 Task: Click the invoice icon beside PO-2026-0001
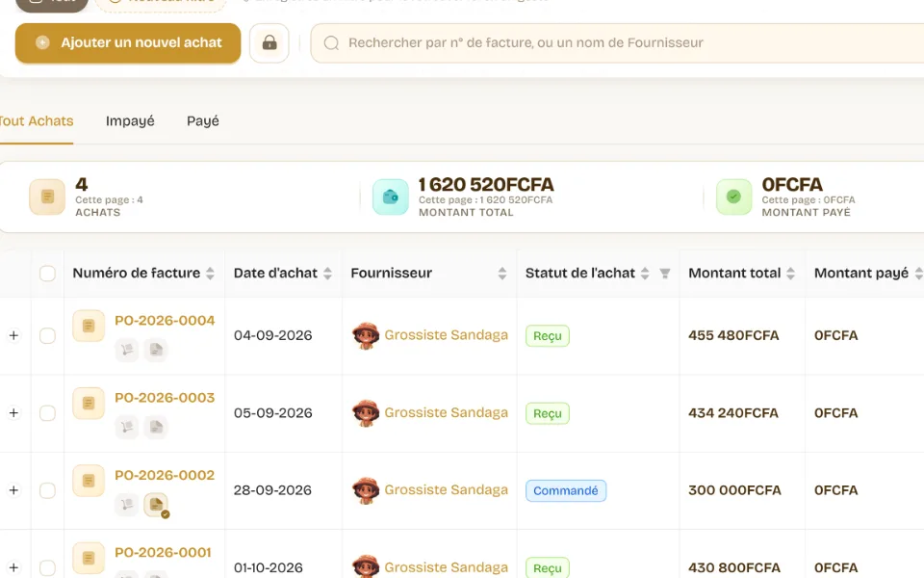(89, 558)
